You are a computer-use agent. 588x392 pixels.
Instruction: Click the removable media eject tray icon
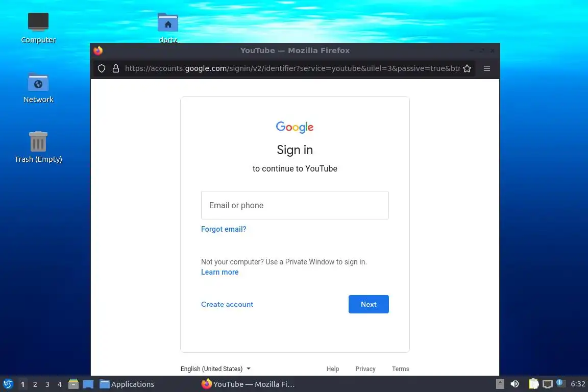click(500, 384)
